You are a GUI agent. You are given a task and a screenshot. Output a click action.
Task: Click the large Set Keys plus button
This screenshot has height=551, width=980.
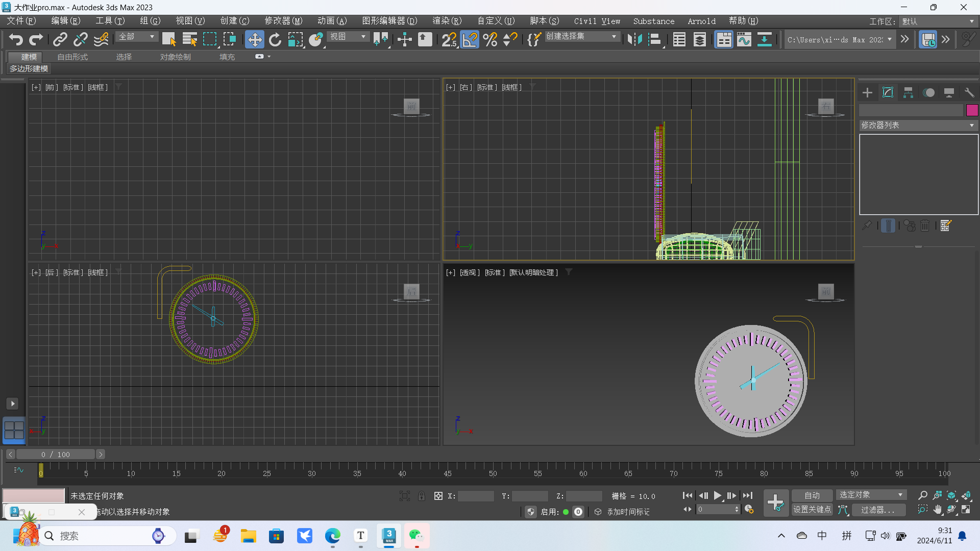coord(776,503)
